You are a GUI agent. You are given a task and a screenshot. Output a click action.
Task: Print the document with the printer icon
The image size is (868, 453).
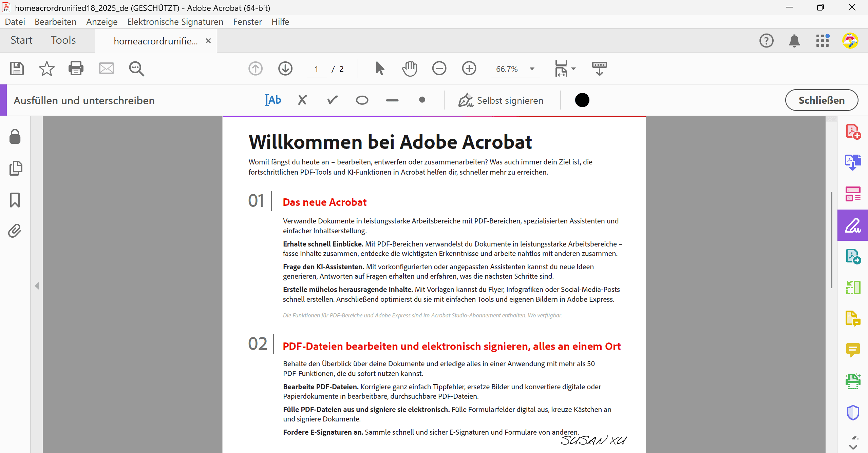point(76,68)
